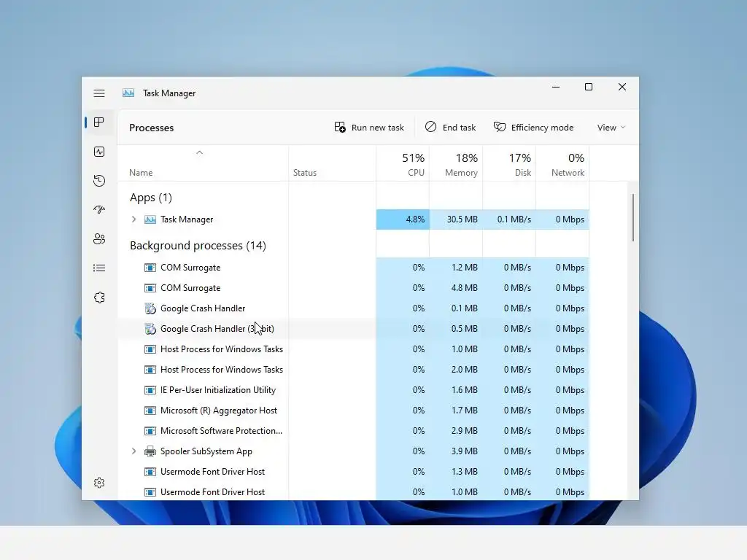Viewport: 747px width, 560px height.
Task: Click the first COM Surrogate icon (1.2 MB)
Action: [x=150, y=268]
